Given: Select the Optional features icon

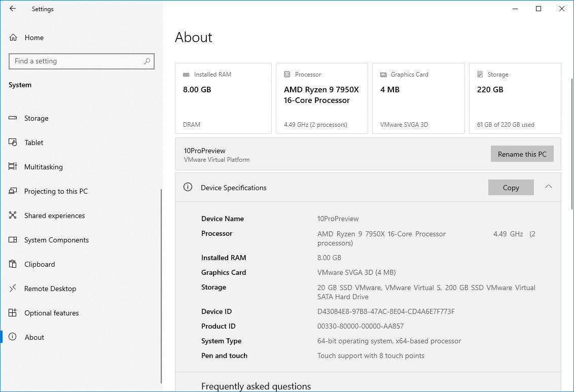Looking at the screenshot, I should pos(13,312).
